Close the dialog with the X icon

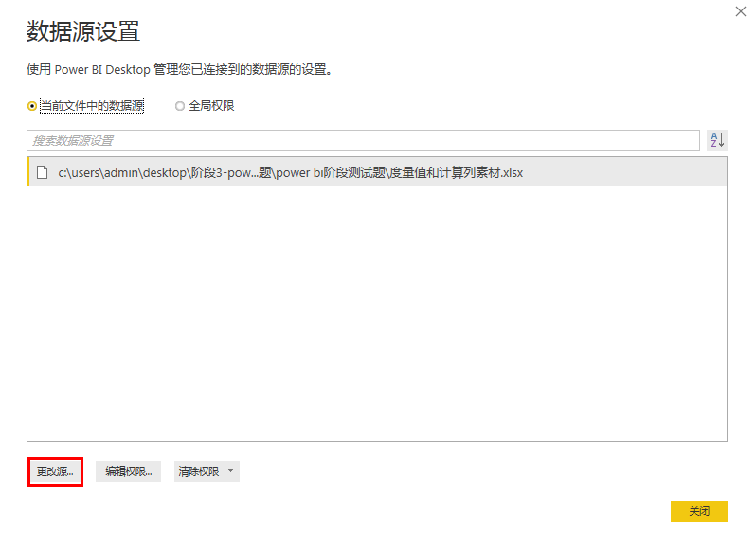coord(741,11)
